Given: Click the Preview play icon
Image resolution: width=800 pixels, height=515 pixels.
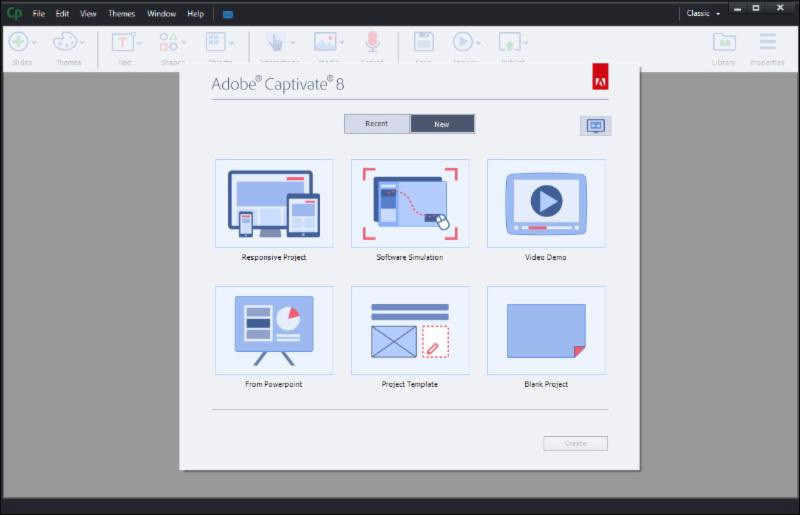Looking at the screenshot, I should pos(463,41).
